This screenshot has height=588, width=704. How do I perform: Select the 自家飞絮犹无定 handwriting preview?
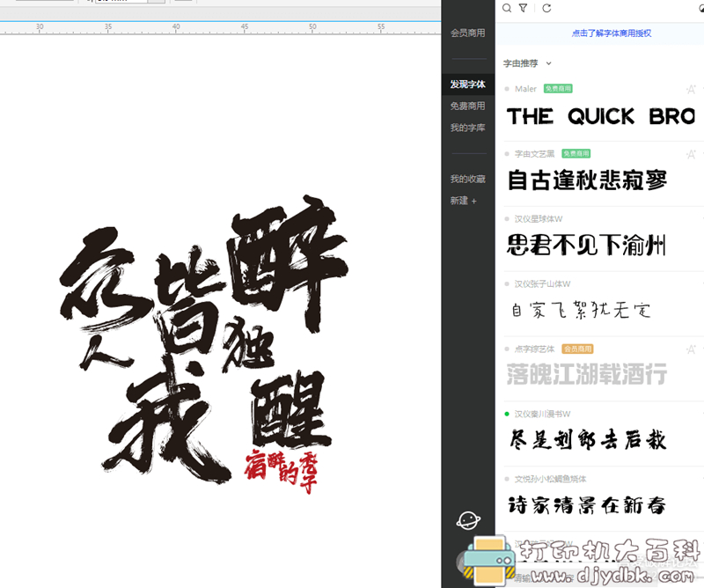tap(581, 310)
